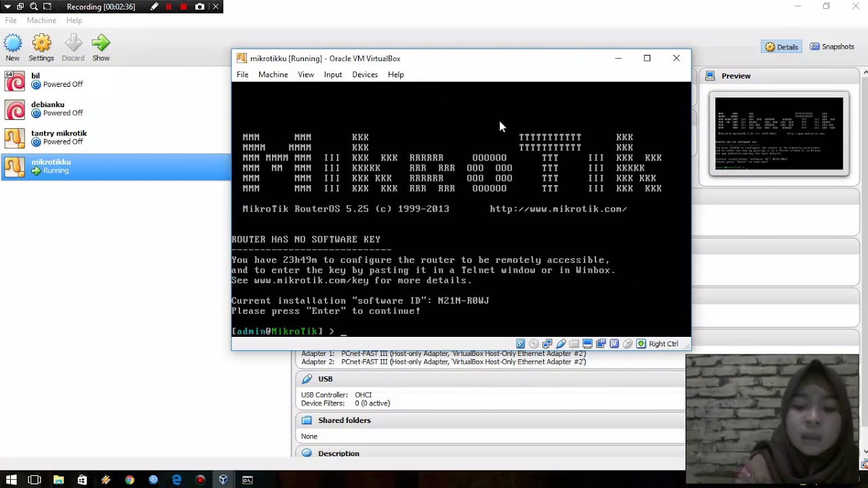Select the running 'mikrotikku' virtual machine
The width and height of the screenshot is (868, 488).
coord(115,166)
